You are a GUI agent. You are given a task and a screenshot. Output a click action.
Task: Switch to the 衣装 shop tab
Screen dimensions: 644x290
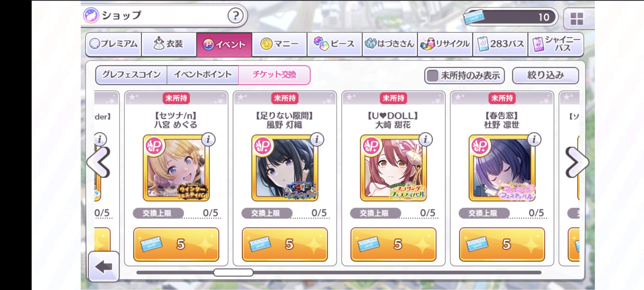point(169,44)
